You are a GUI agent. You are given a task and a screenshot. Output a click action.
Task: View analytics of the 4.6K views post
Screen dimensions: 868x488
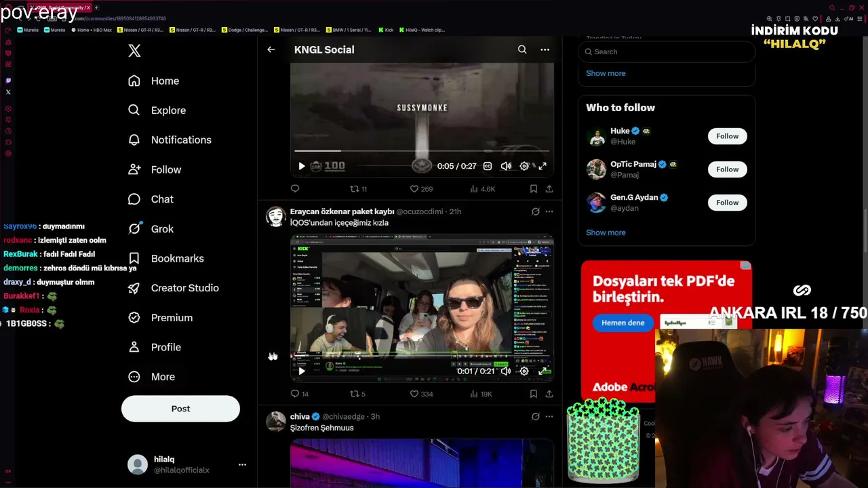click(482, 188)
